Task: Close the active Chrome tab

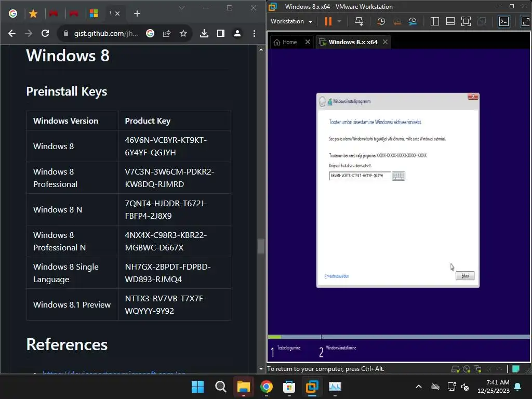Action: (117, 14)
